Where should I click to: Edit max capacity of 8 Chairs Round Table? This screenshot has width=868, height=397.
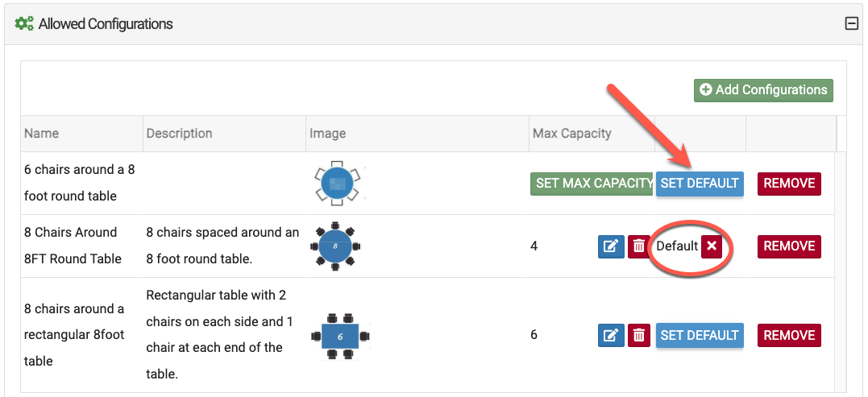(611, 246)
